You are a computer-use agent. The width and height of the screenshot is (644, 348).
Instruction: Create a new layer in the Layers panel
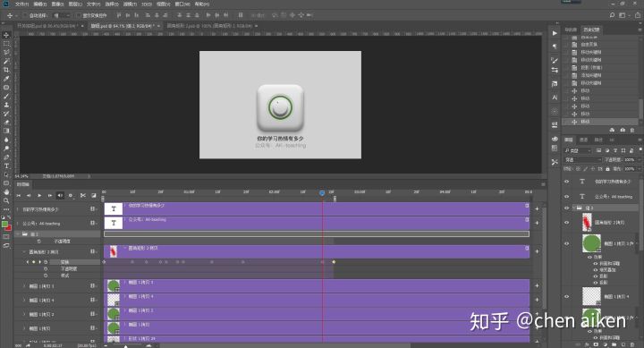tap(623, 344)
